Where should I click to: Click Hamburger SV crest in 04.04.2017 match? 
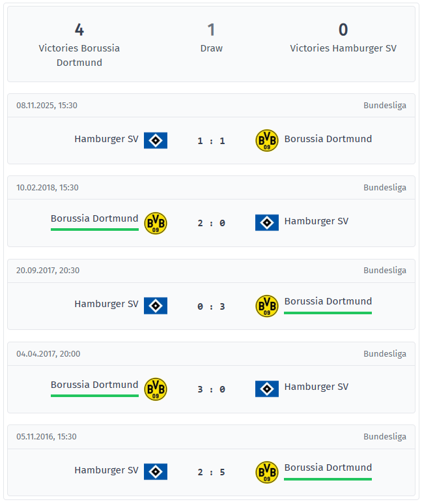click(266, 389)
